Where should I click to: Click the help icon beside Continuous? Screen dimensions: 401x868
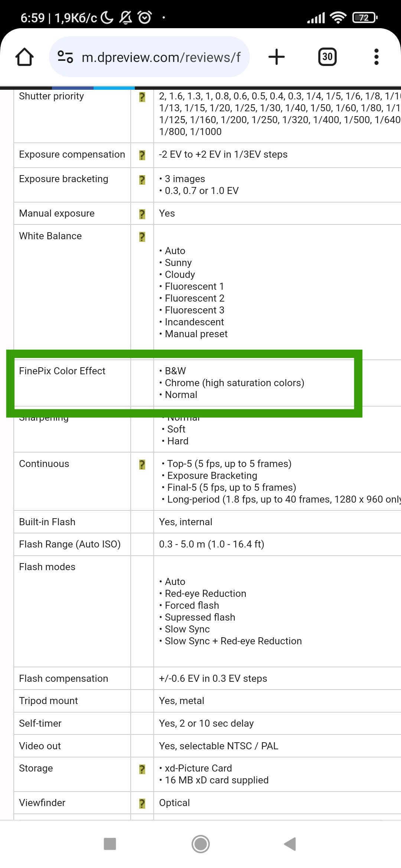point(142,464)
